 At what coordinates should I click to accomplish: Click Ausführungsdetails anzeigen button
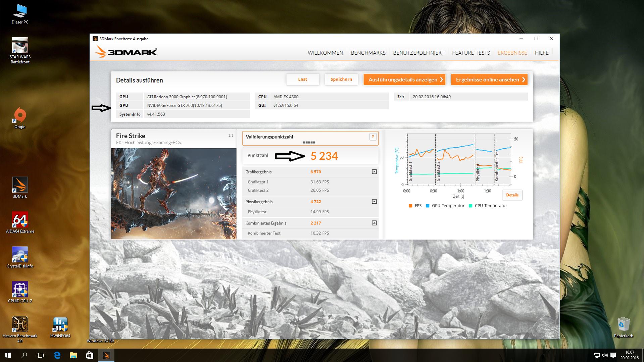(404, 80)
